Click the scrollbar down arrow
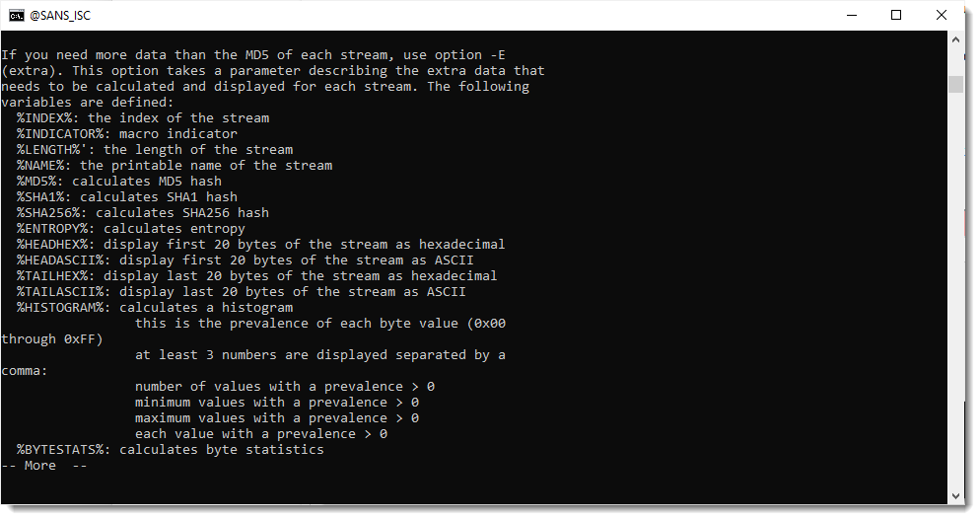 point(955,495)
